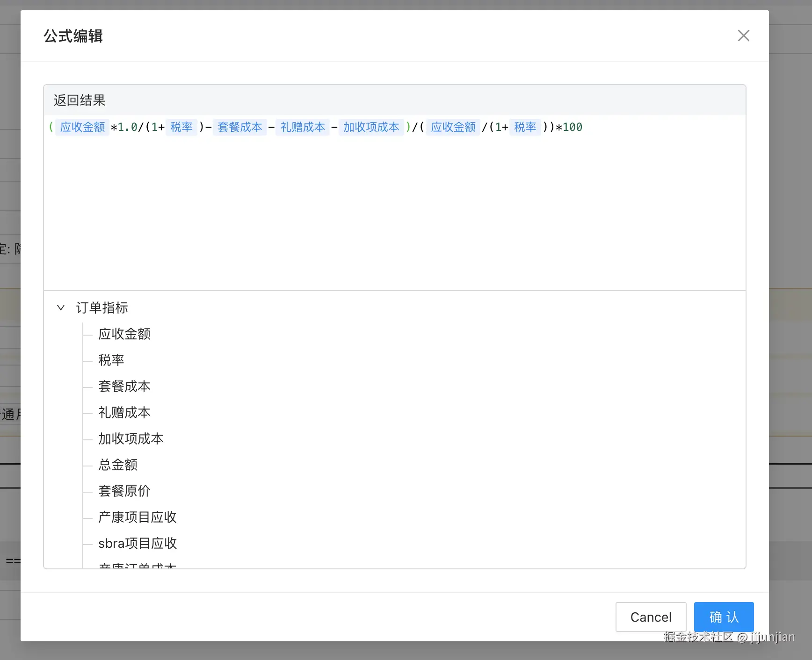The height and width of the screenshot is (660, 812).
Task: Click the second 应收金额 tag in formula
Action: [x=453, y=127]
